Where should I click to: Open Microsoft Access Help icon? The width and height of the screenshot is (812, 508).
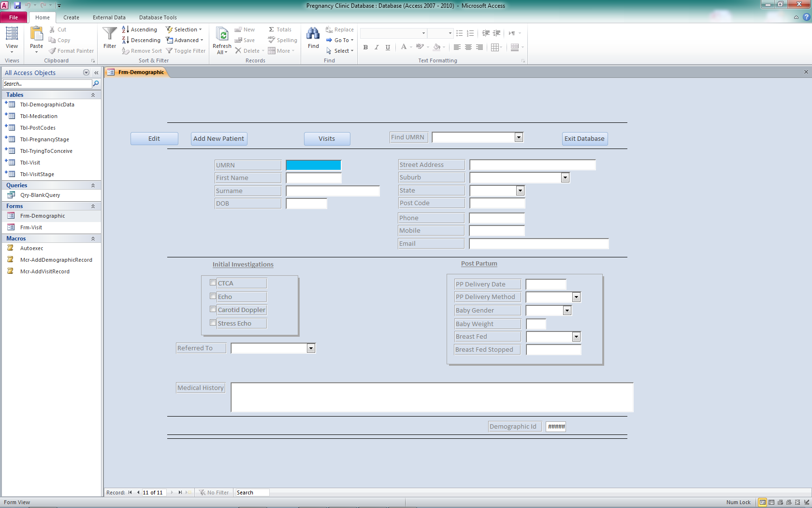[x=806, y=17]
